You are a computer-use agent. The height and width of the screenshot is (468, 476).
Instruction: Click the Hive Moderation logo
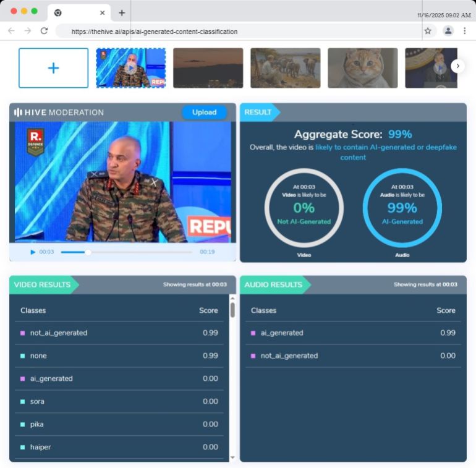pos(59,113)
